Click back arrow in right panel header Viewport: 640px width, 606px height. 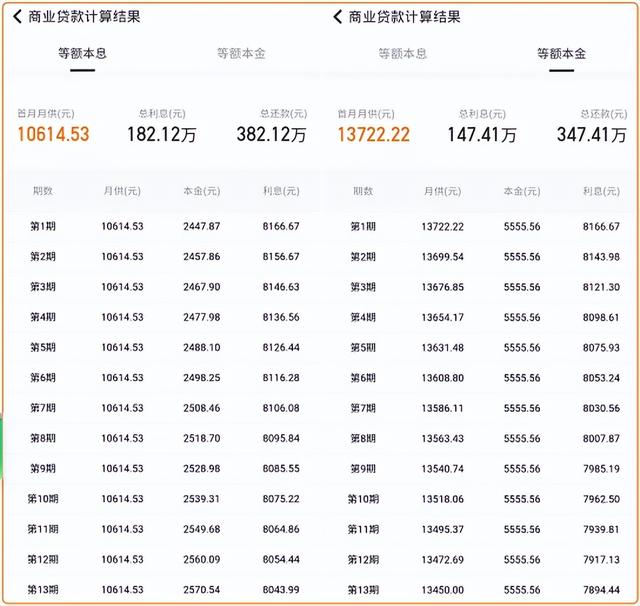coord(337,17)
